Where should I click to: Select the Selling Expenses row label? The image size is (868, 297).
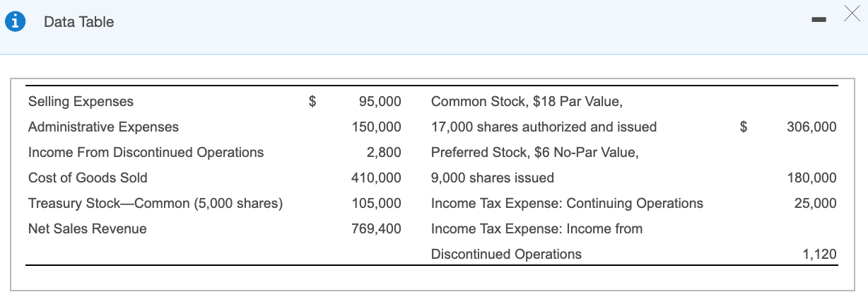tap(81, 102)
